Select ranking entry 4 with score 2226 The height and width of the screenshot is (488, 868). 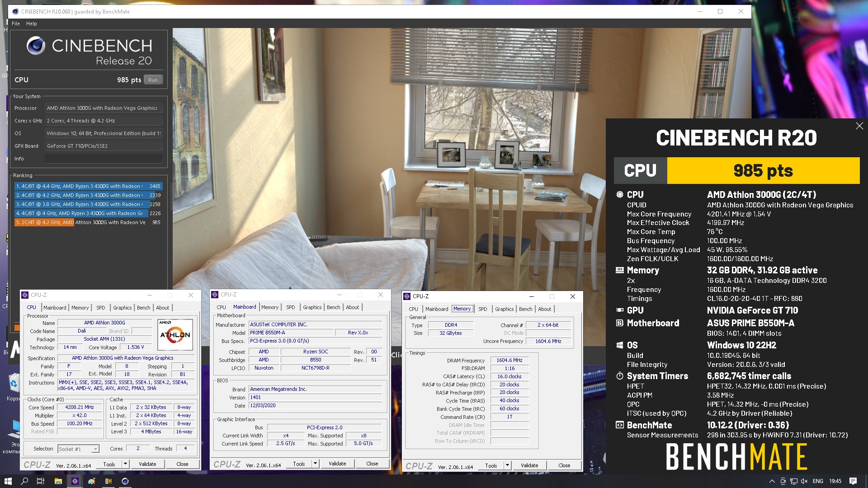point(88,213)
